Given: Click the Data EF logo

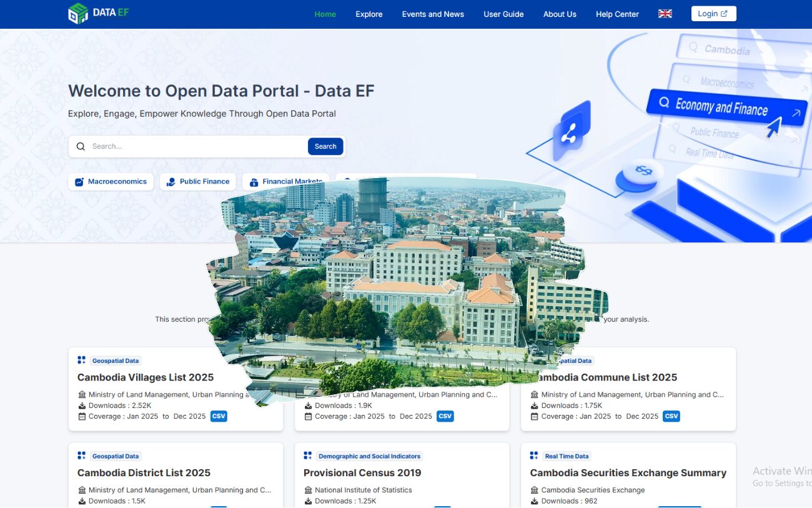Looking at the screenshot, I should click(98, 12).
